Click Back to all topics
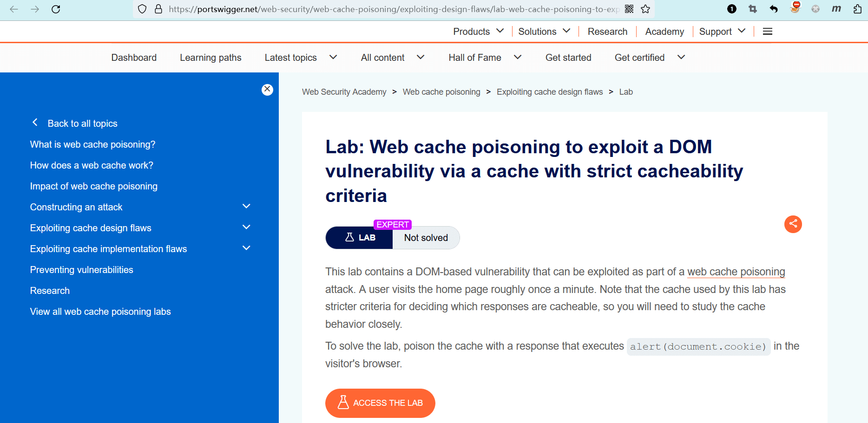Viewport: 868px width, 423px height. [x=82, y=124]
